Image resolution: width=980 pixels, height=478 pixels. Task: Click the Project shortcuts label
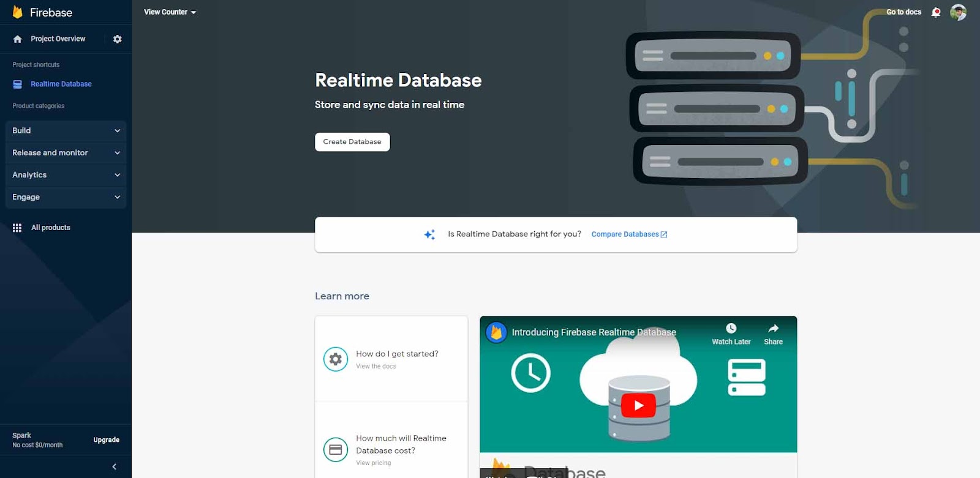pyautogui.click(x=36, y=65)
